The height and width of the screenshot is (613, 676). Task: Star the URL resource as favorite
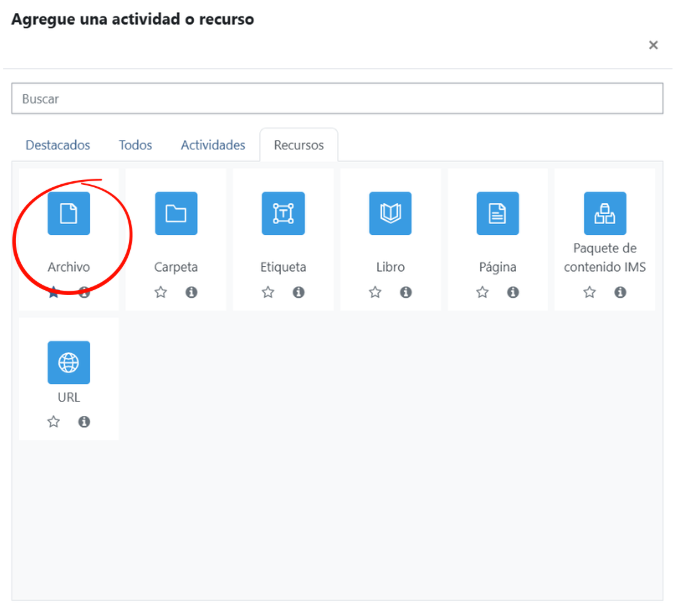point(53,422)
